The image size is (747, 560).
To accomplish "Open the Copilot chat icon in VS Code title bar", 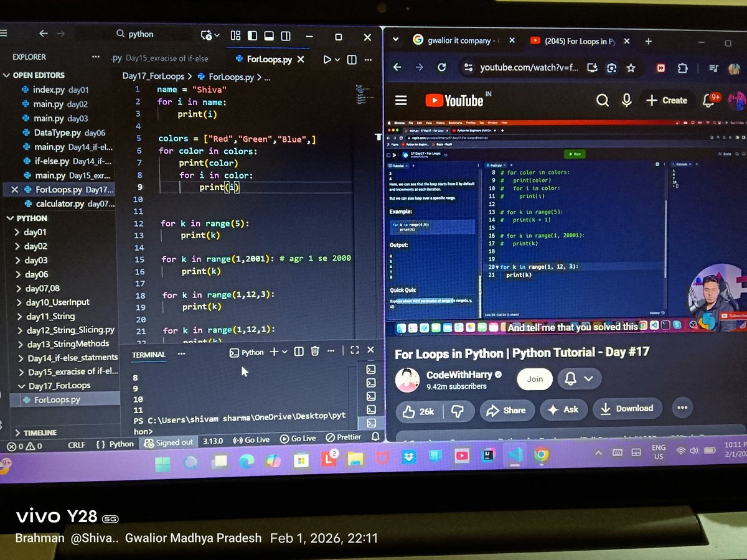I will tap(207, 35).
